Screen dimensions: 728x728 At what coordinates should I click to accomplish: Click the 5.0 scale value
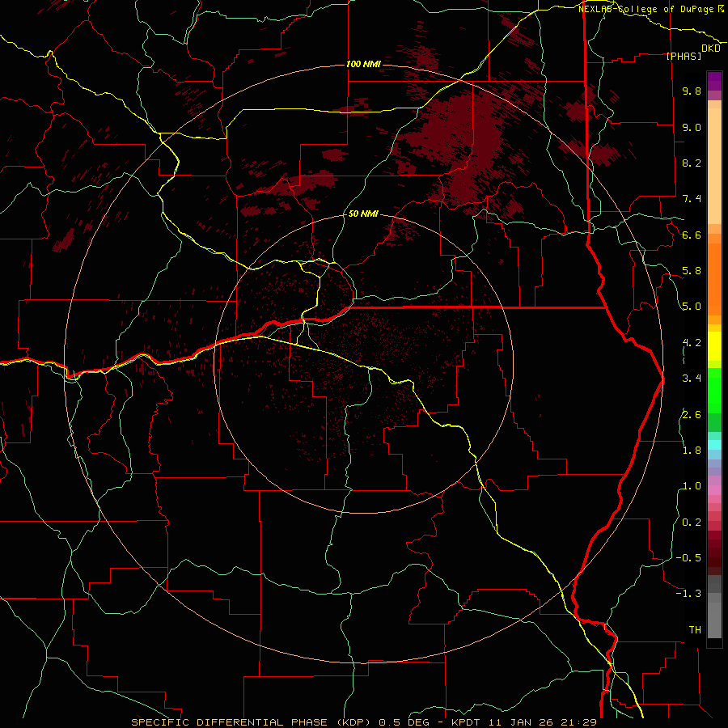coord(692,307)
